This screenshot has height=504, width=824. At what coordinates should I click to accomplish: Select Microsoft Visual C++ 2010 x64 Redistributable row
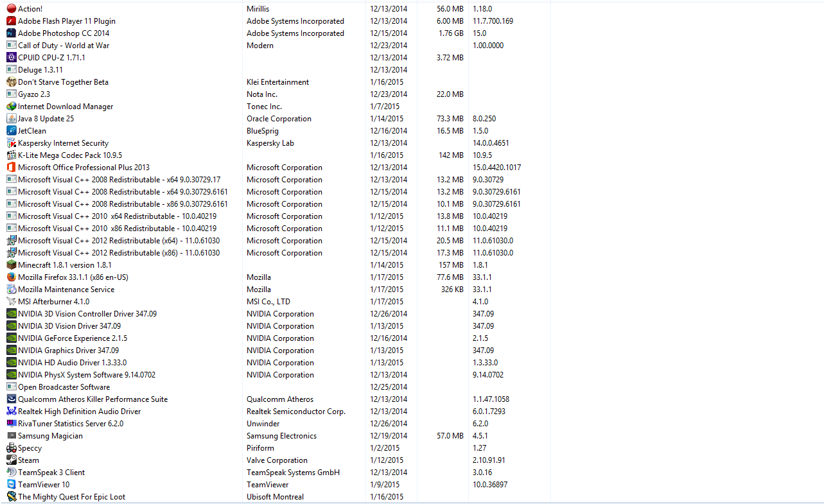click(117, 216)
